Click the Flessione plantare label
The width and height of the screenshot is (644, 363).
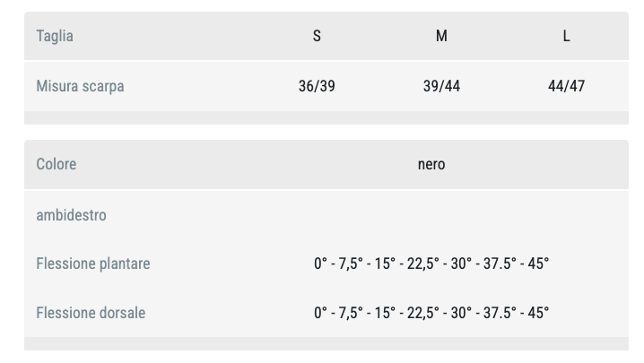tap(93, 264)
